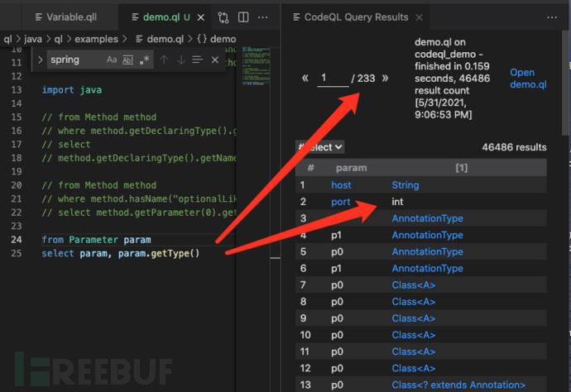The height and width of the screenshot is (392, 571).
Task: Click line number 24 in editor gutter
Action: click(17, 240)
